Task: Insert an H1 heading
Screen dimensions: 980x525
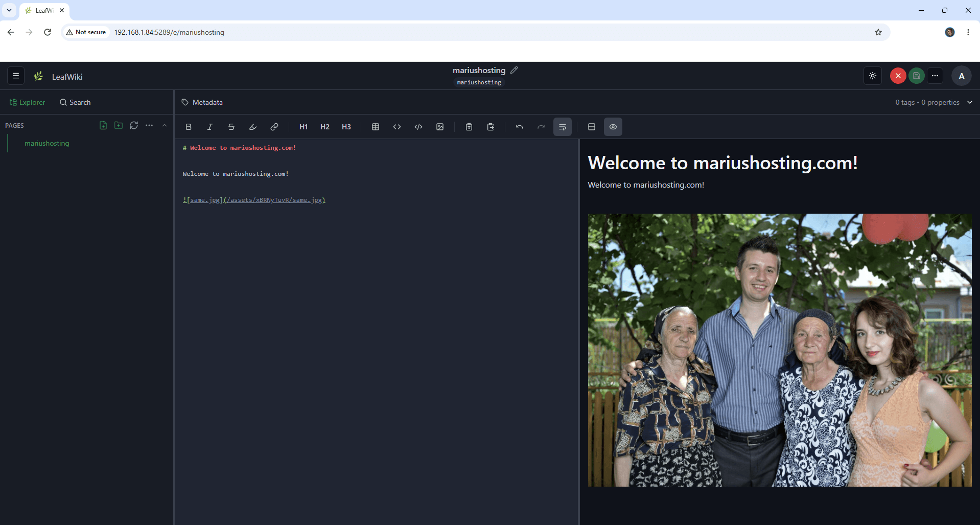Action: (x=304, y=127)
